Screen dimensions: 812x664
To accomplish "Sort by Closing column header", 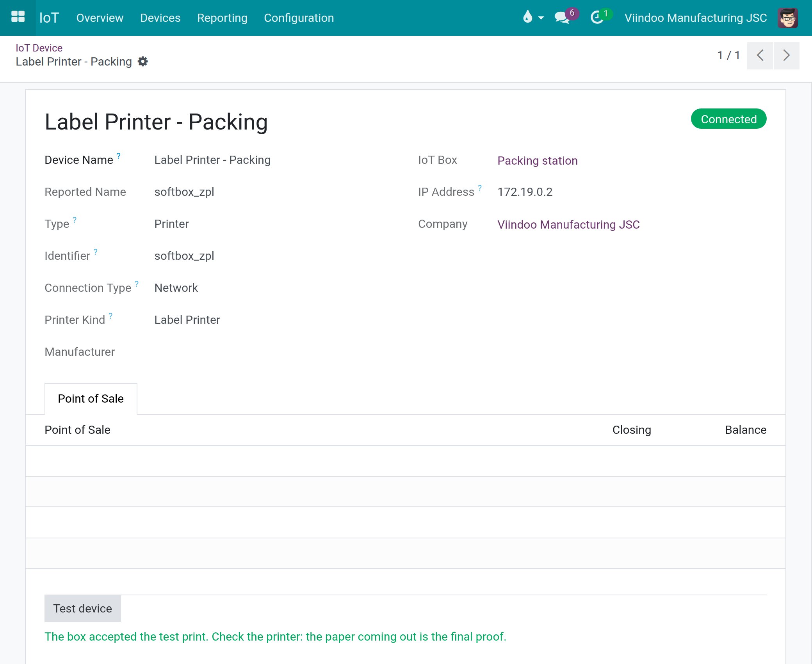I will [632, 430].
